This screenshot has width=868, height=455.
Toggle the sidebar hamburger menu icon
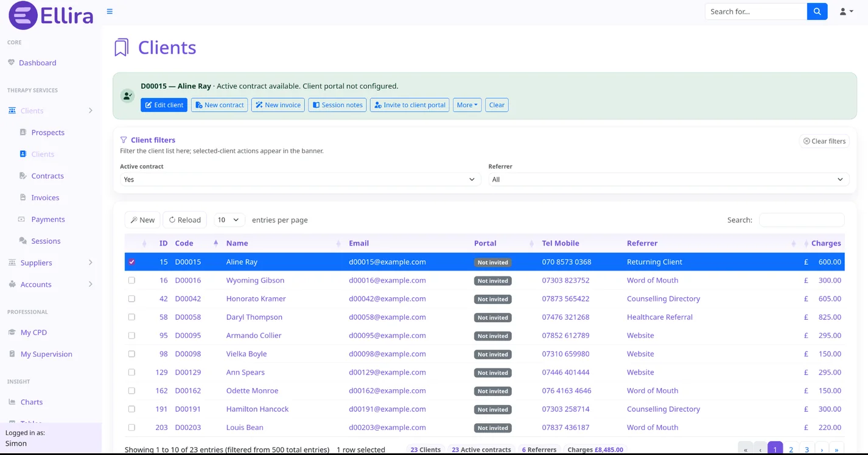[110, 12]
